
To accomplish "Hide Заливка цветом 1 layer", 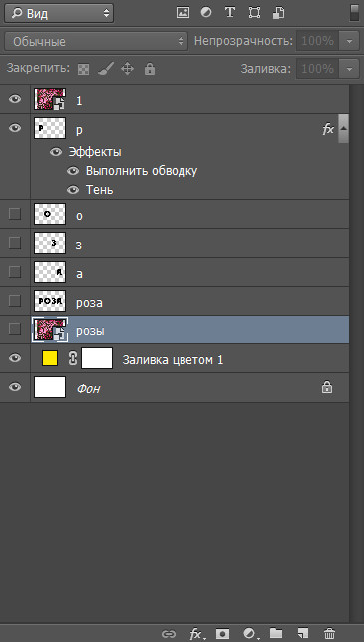I will [x=15, y=358].
